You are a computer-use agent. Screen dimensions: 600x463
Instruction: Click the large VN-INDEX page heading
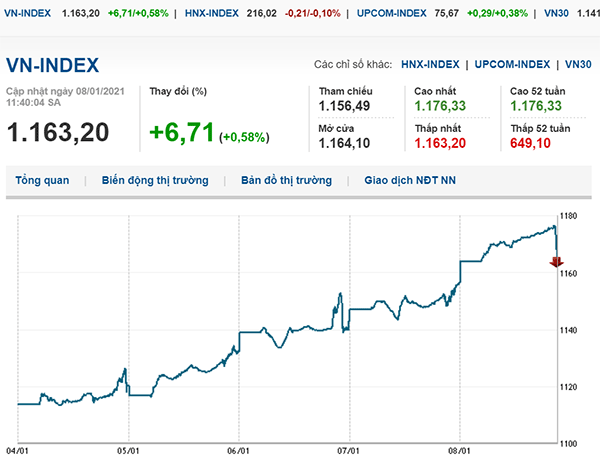pyautogui.click(x=53, y=66)
